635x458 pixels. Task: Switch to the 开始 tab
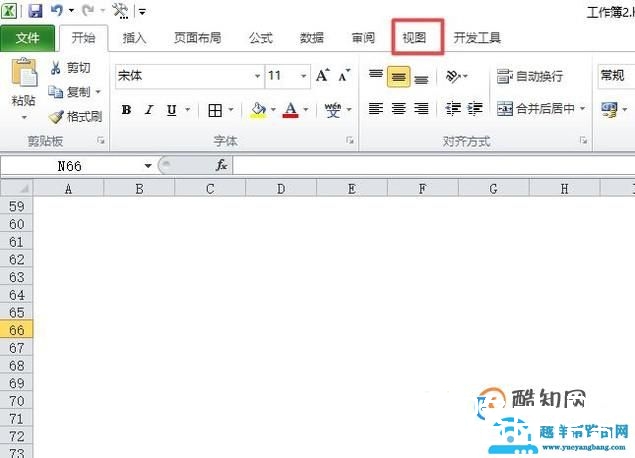(83, 38)
